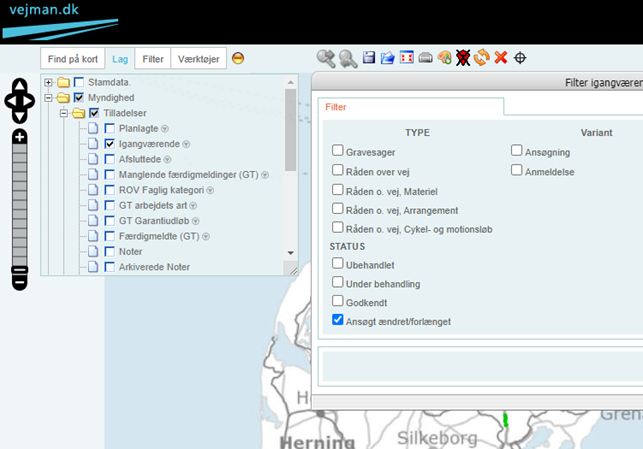This screenshot has width=643, height=449.
Task: Collapse panel with the orange minus icon
Action: [238, 58]
